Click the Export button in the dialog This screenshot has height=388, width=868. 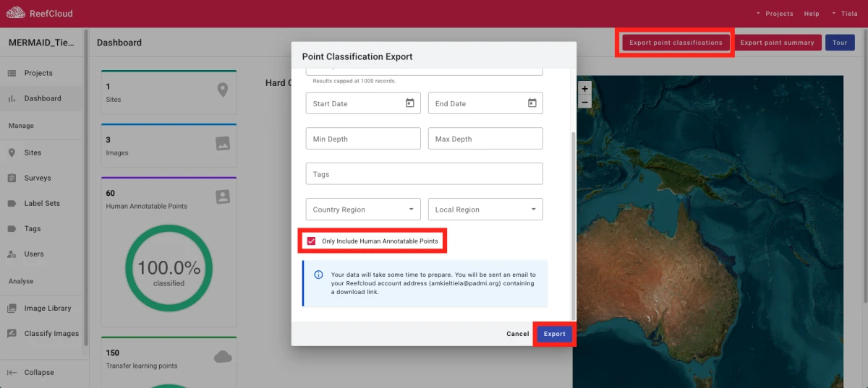coord(555,334)
